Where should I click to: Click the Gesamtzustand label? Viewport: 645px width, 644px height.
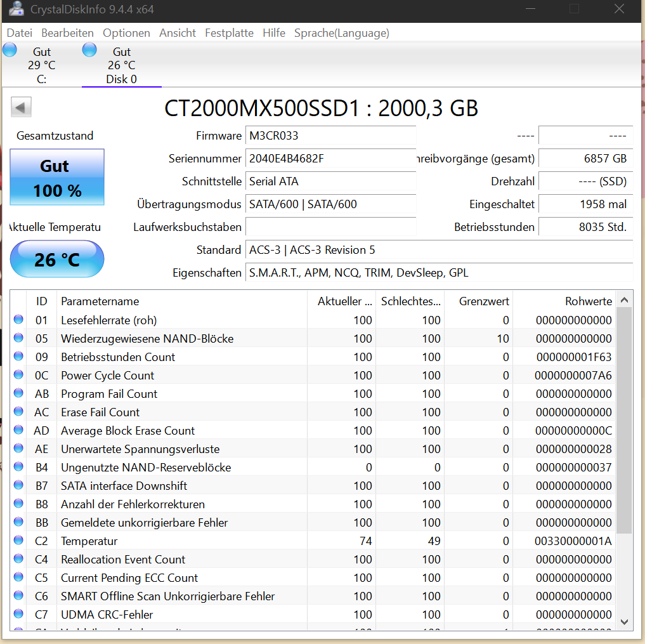[55, 136]
